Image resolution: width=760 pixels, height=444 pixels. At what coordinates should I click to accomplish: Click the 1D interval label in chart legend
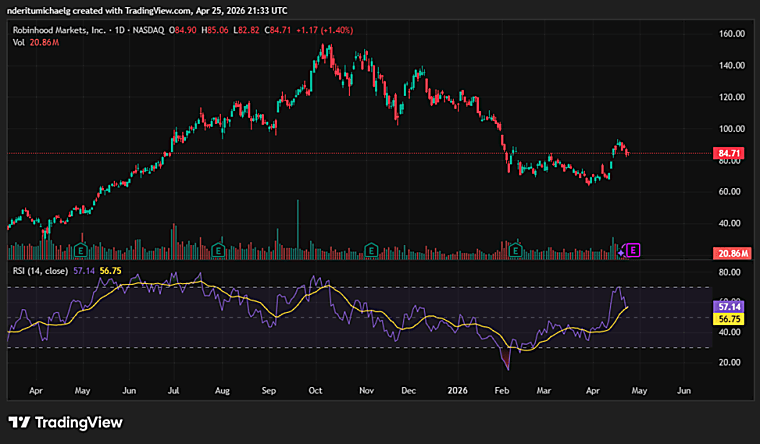(120, 30)
